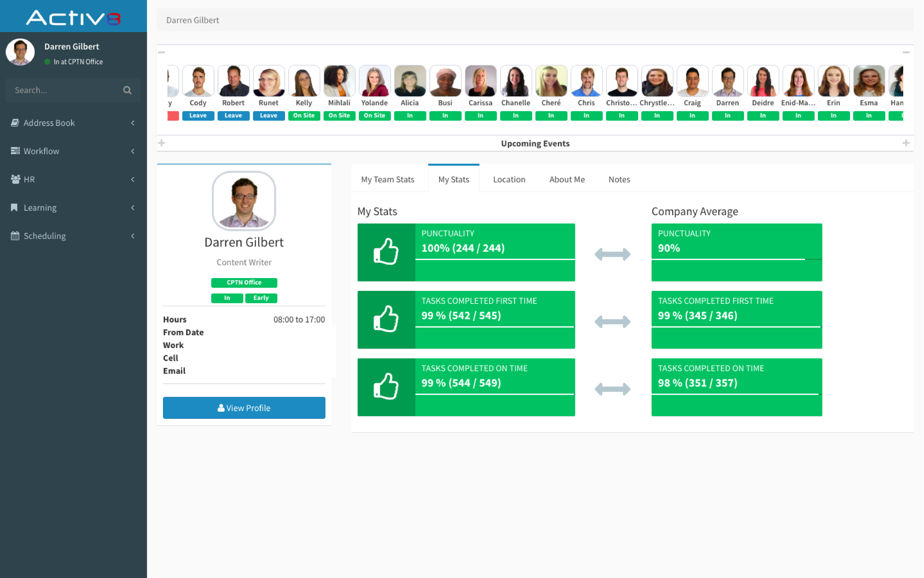The image size is (924, 578).
Task: Switch to the My Team Stats tab
Action: [x=388, y=179]
